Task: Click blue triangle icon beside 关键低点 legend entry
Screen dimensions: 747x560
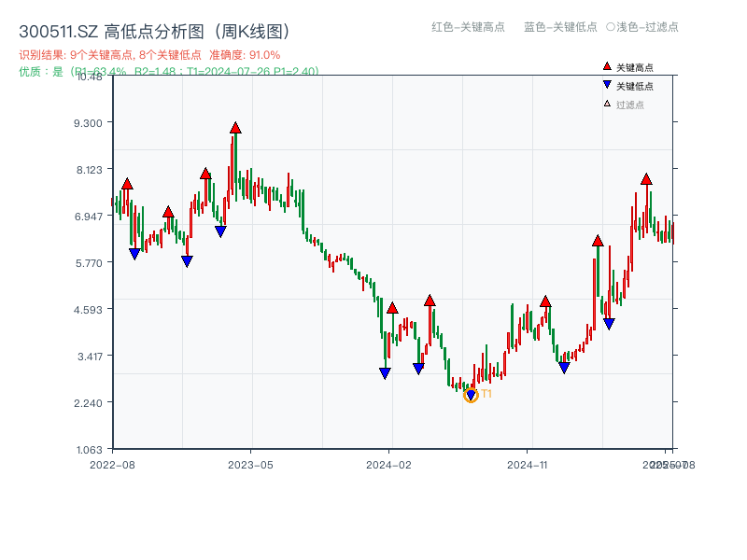Action: [x=607, y=85]
